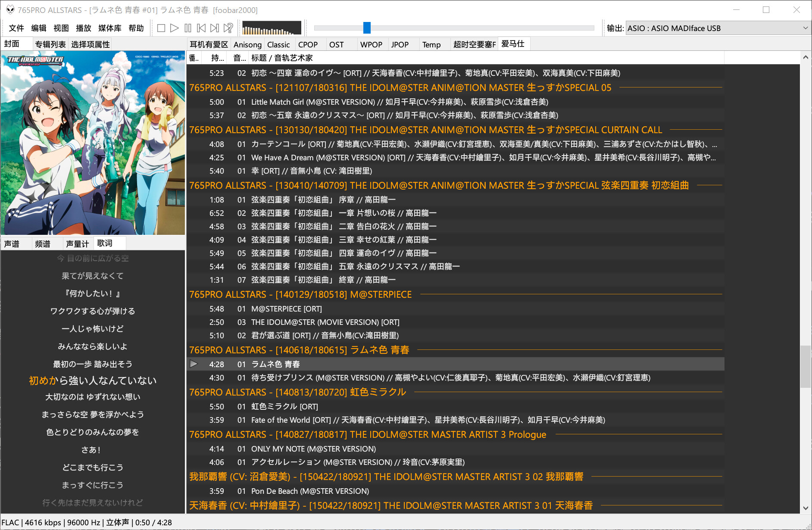812x530 pixels.
Task: Click the 番.. column header
Action: pos(194,58)
